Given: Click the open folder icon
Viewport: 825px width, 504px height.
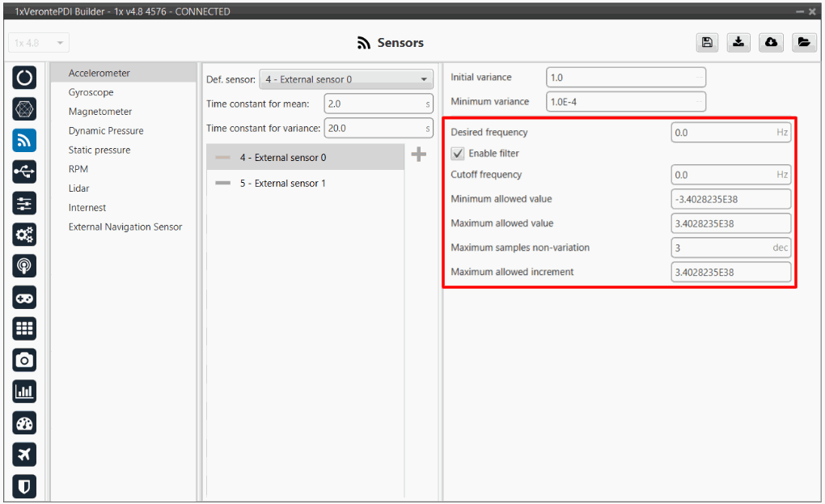Looking at the screenshot, I should tap(802, 43).
